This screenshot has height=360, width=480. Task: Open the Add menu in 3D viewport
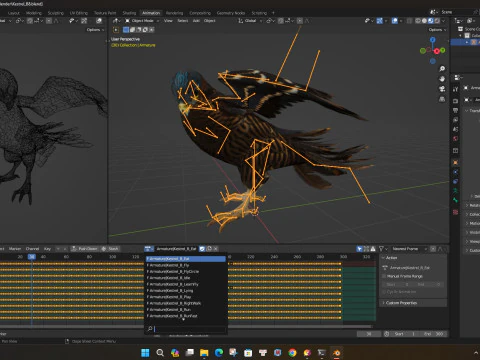point(196,21)
